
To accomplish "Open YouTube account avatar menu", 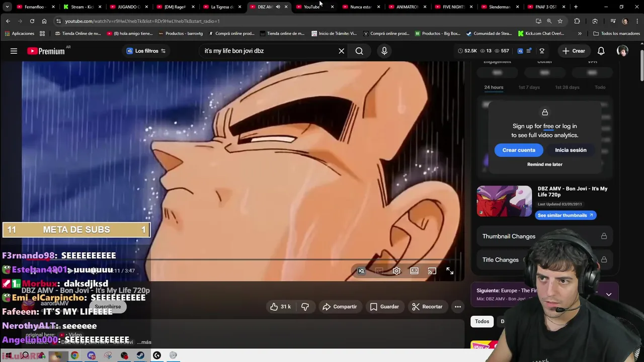I will pyautogui.click(x=622, y=51).
